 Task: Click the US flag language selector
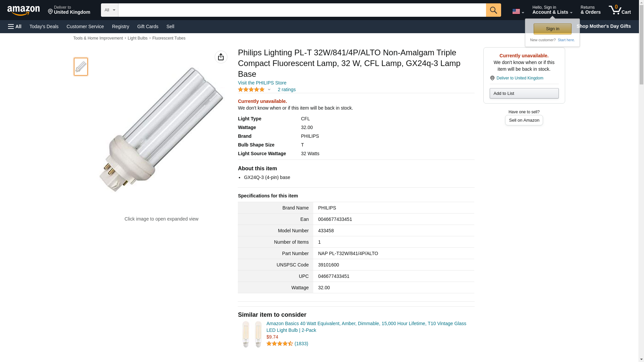(518, 11)
